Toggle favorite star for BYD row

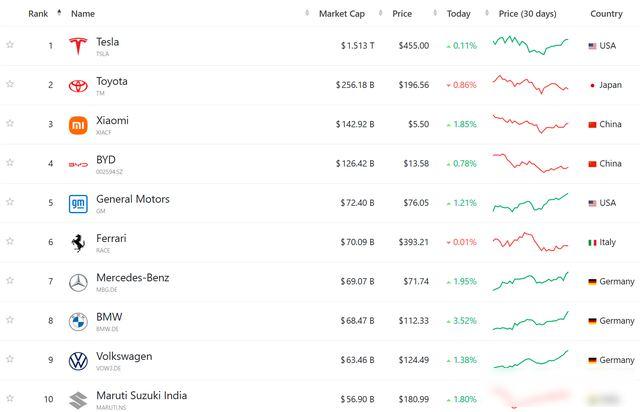10,163
